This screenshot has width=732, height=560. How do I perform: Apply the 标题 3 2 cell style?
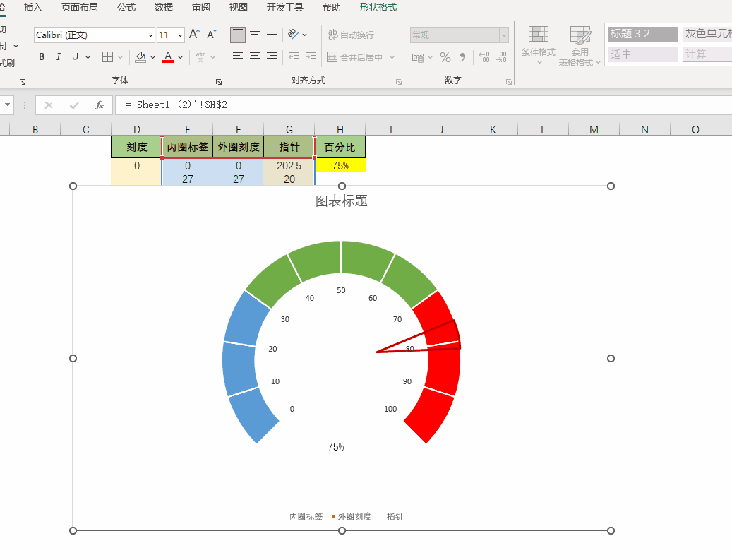[642, 35]
